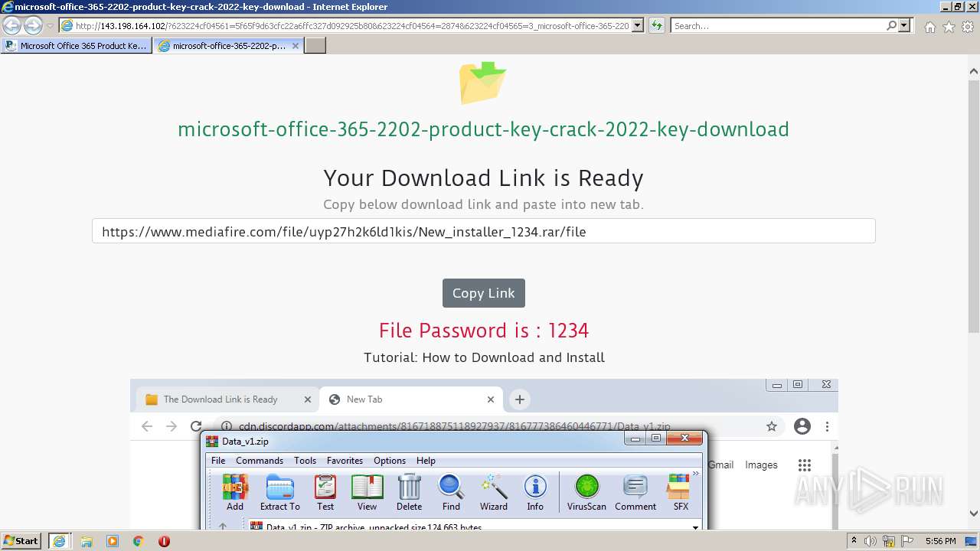Click the IE forward navigation arrow
This screenshot has height=551, width=980.
(x=33, y=26)
